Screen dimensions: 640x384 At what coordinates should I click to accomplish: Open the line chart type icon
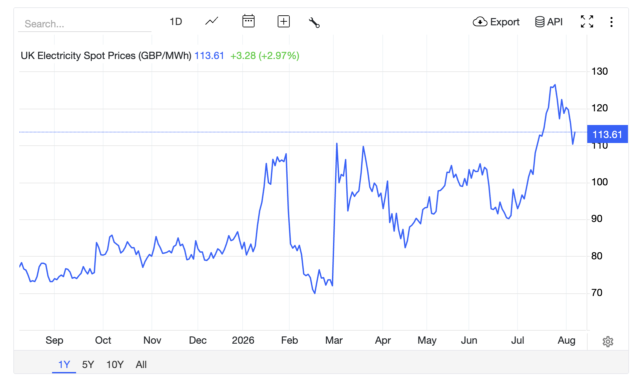[211, 21]
